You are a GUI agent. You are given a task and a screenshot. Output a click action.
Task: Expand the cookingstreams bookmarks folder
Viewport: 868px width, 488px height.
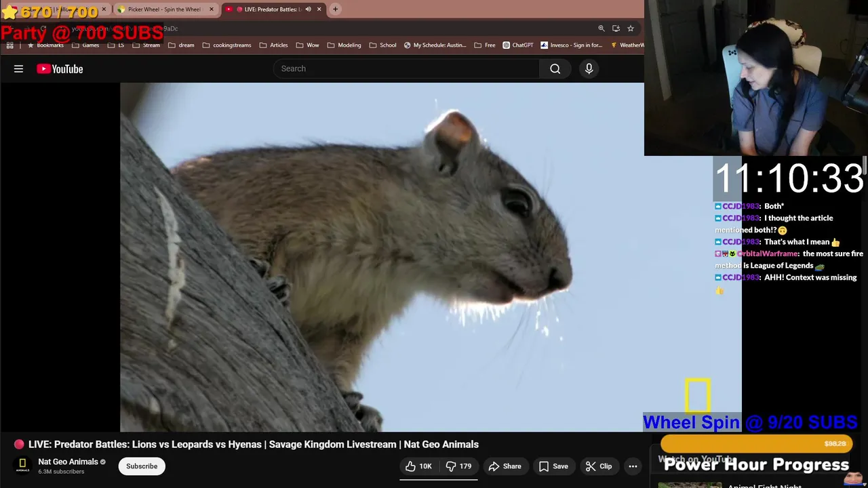click(x=226, y=45)
